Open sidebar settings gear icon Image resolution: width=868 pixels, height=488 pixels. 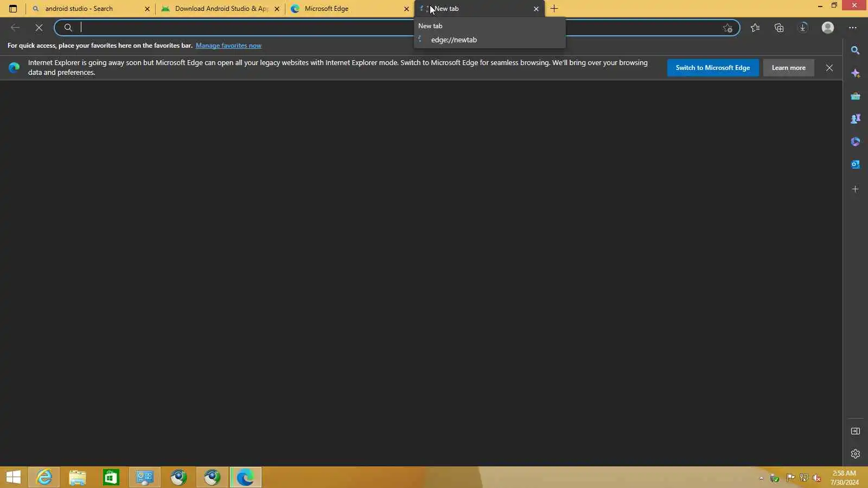coord(856,454)
